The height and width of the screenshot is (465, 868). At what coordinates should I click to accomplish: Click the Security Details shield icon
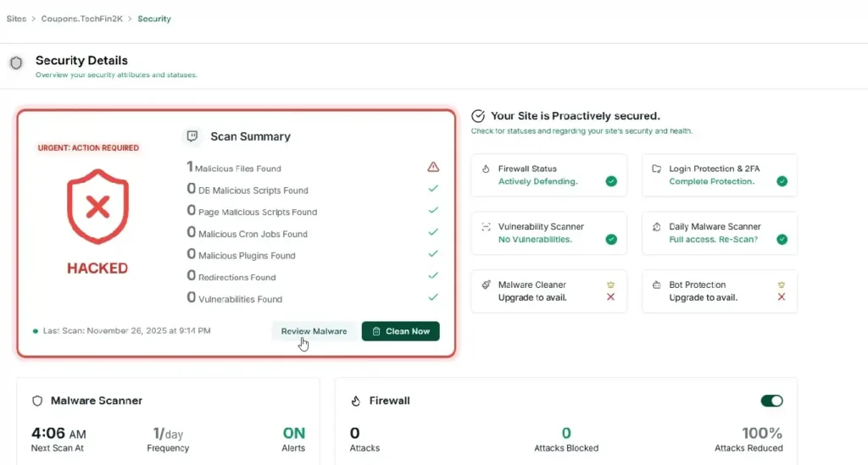(16, 63)
